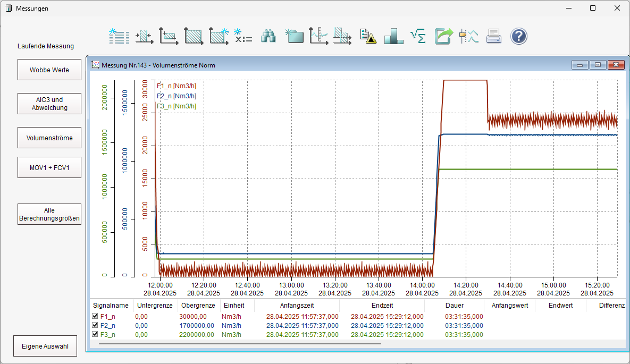Viewport: 630px width, 364px height.
Task: Click the new list icon with star
Action: tap(119, 36)
